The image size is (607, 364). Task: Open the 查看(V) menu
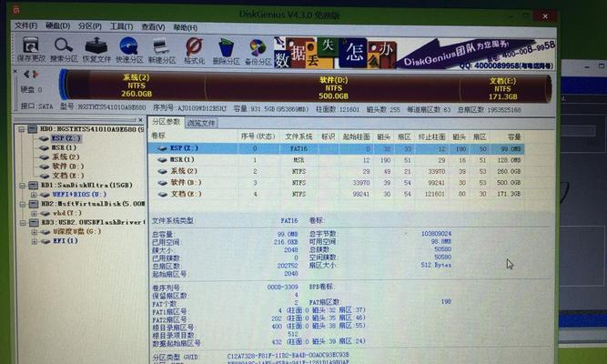[x=153, y=27]
